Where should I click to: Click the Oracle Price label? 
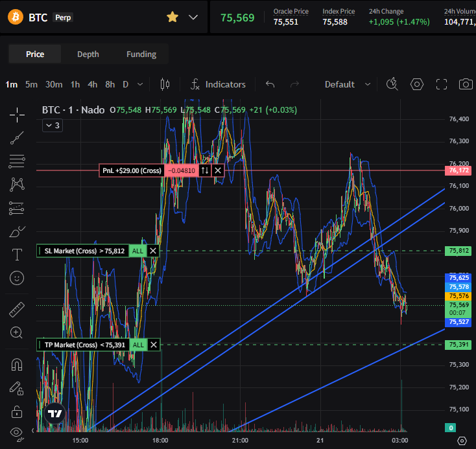(x=291, y=12)
